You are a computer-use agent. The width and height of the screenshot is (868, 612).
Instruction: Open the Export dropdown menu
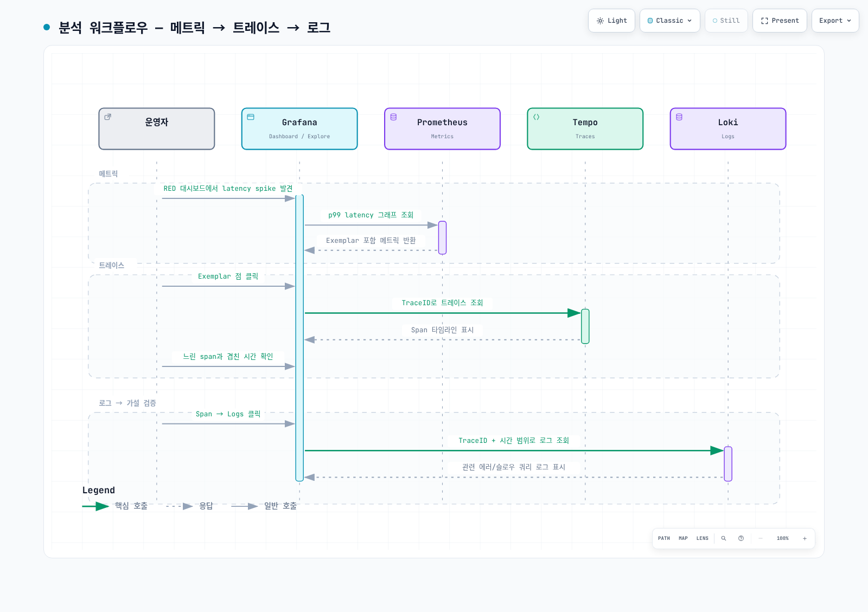click(x=835, y=21)
